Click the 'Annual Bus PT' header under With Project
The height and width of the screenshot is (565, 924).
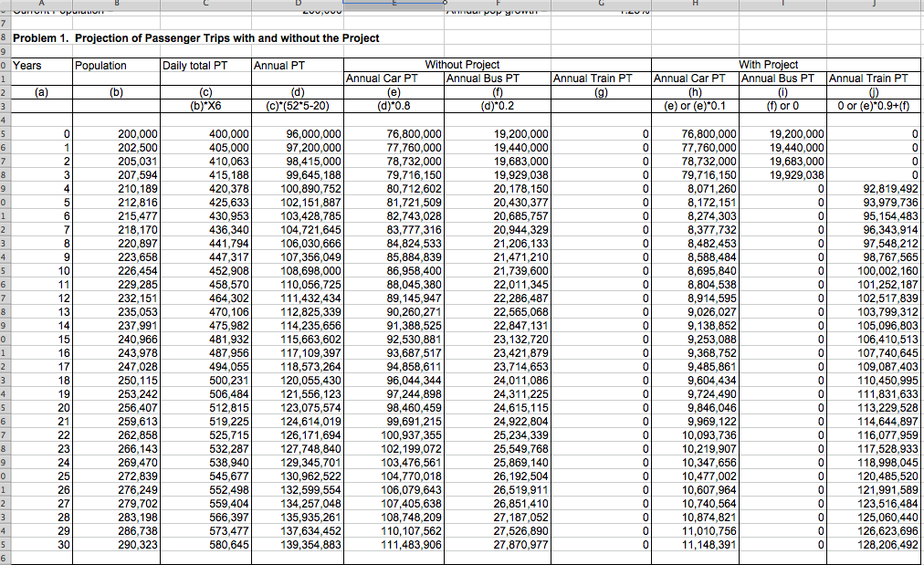coord(782,79)
